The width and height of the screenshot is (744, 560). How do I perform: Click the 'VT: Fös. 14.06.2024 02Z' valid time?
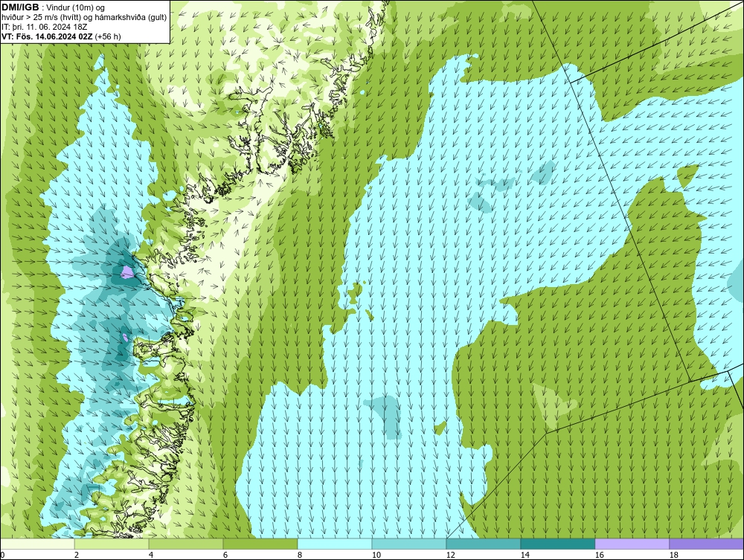tap(48, 36)
